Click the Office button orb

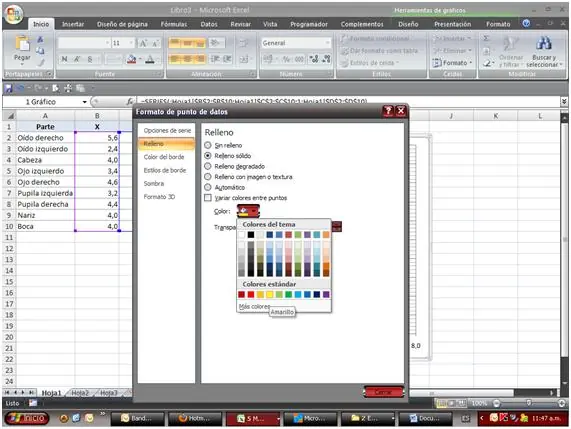(13, 14)
